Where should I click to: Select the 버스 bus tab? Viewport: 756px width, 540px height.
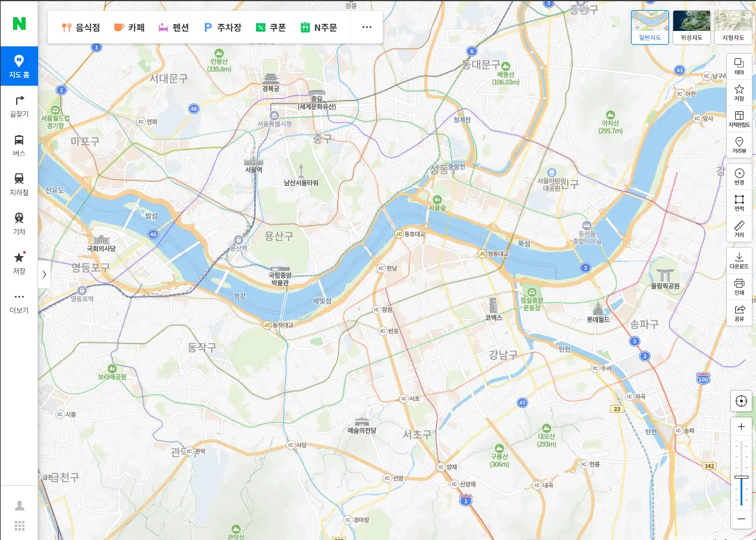click(19, 145)
